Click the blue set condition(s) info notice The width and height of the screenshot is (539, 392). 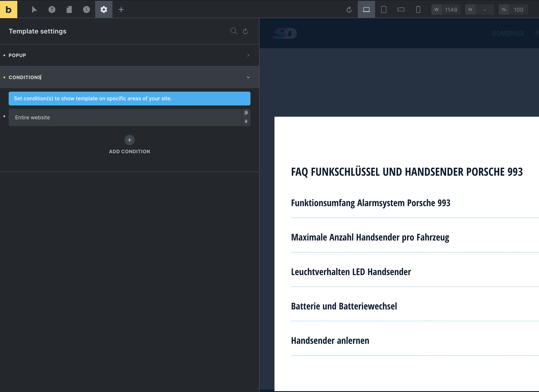coord(130,99)
